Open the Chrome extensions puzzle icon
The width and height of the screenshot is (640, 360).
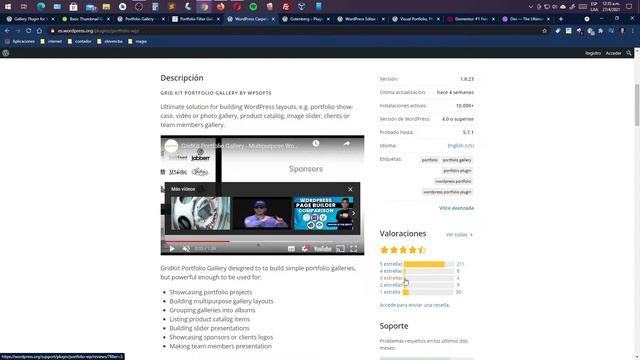tap(601, 31)
